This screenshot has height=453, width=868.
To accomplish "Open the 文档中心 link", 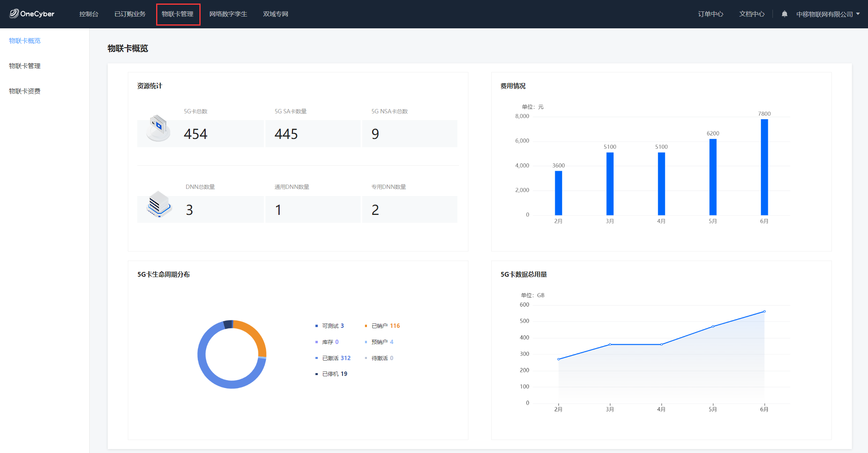I will point(752,14).
